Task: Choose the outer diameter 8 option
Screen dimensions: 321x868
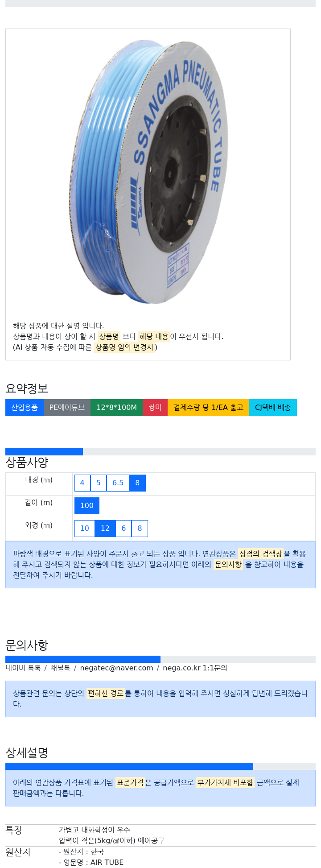Action: pos(140,529)
